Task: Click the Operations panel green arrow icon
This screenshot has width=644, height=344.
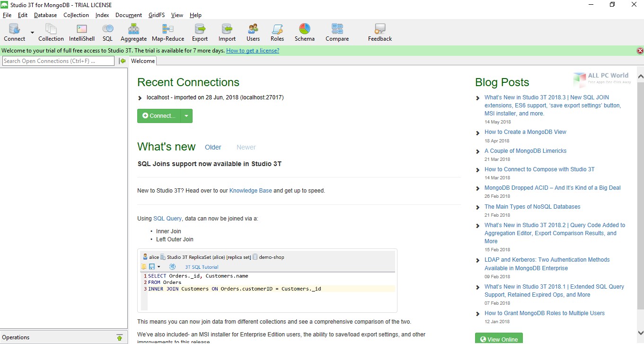Action: pos(119,337)
